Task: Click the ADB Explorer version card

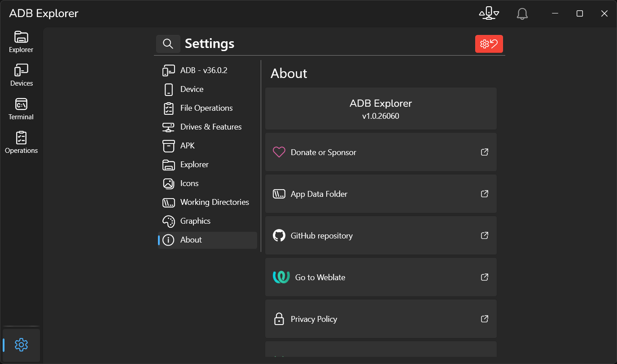Action: 381,109
